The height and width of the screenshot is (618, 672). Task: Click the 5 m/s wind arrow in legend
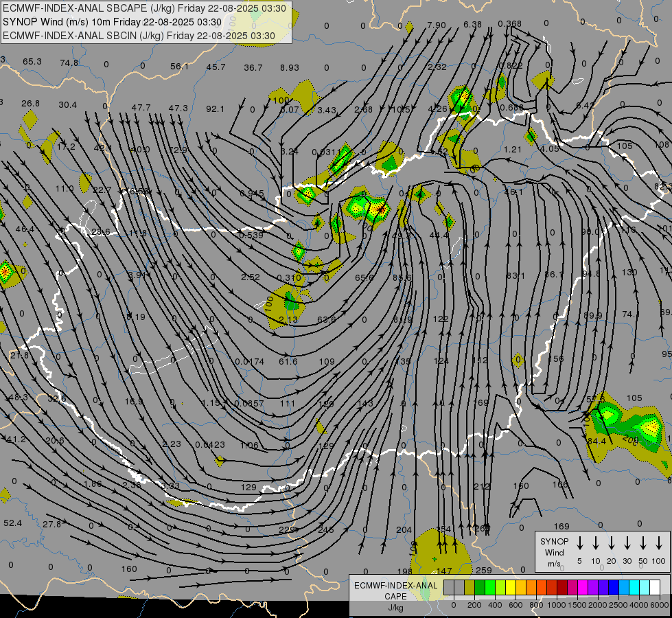(x=579, y=542)
